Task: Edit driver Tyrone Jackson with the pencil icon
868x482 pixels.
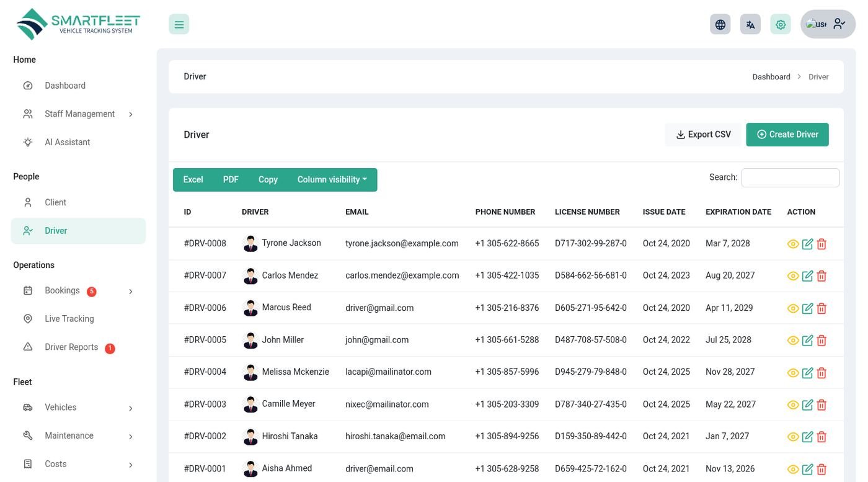Action: tap(807, 244)
